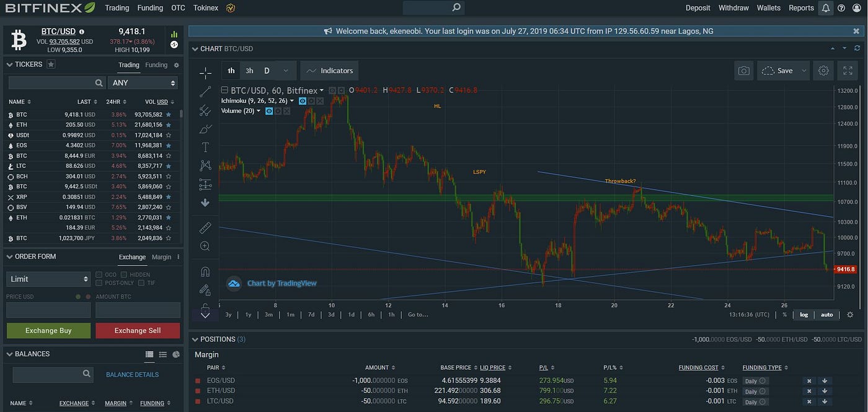Image resolution: width=868 pixels, height=412 pixels.
Task: Open notifications bell icon
Action: click(x=826, y=8)
